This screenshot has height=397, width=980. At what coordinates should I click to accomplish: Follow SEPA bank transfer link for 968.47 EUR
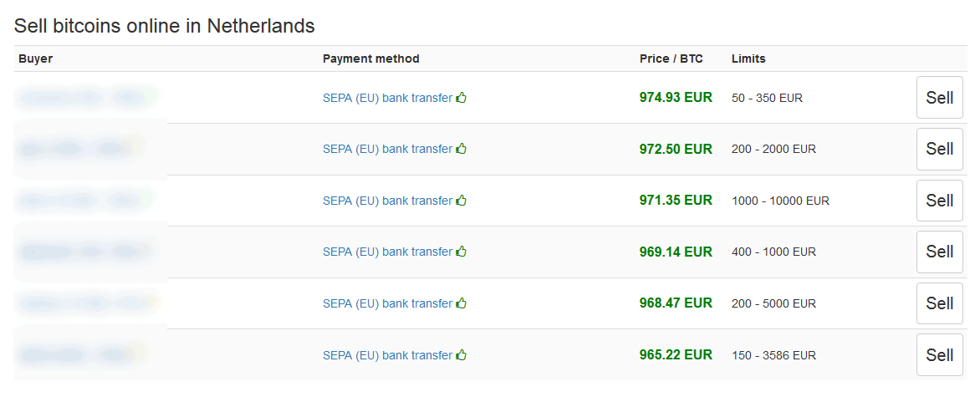coord(387,303)
